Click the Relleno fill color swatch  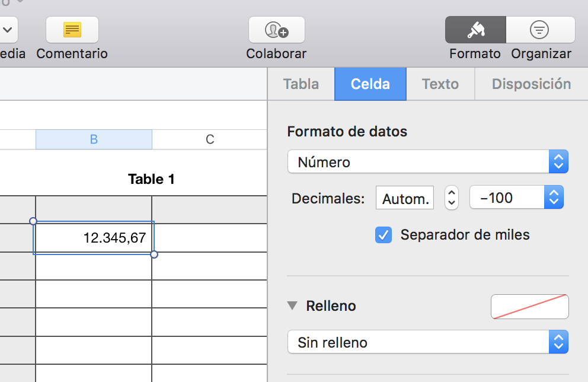point(529,307)
